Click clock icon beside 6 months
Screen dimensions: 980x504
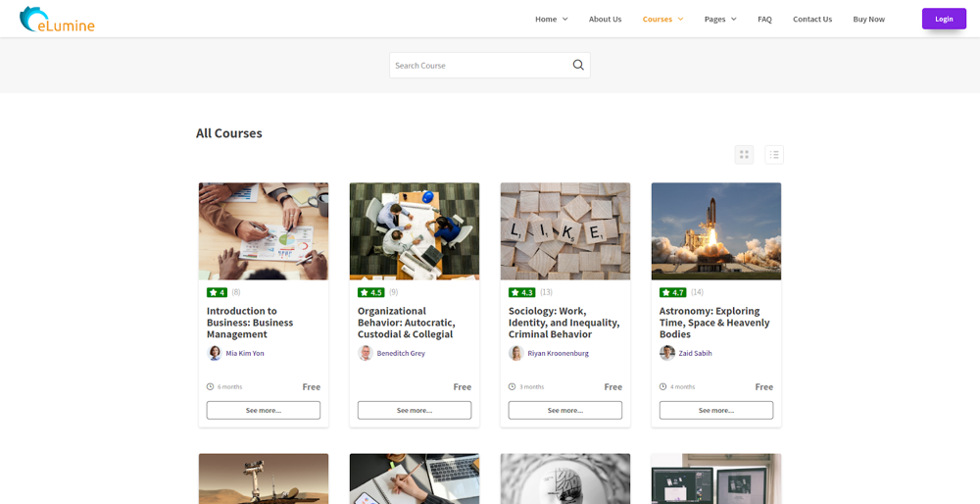(210, 387)
